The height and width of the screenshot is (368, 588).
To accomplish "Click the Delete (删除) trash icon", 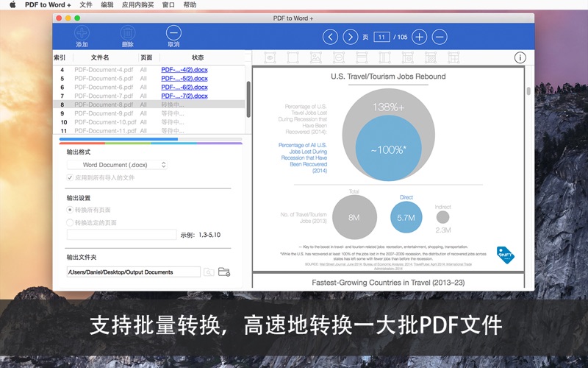I will click(127, 33).
